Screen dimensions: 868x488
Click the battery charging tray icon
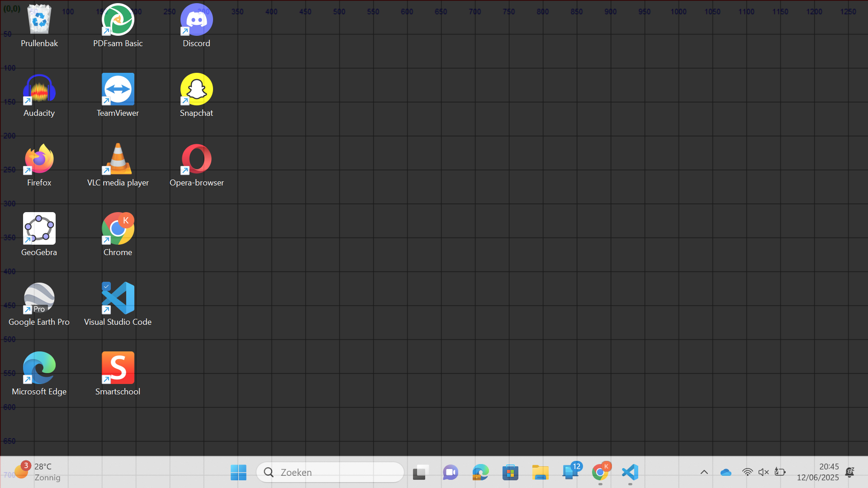tap(780, 473)
